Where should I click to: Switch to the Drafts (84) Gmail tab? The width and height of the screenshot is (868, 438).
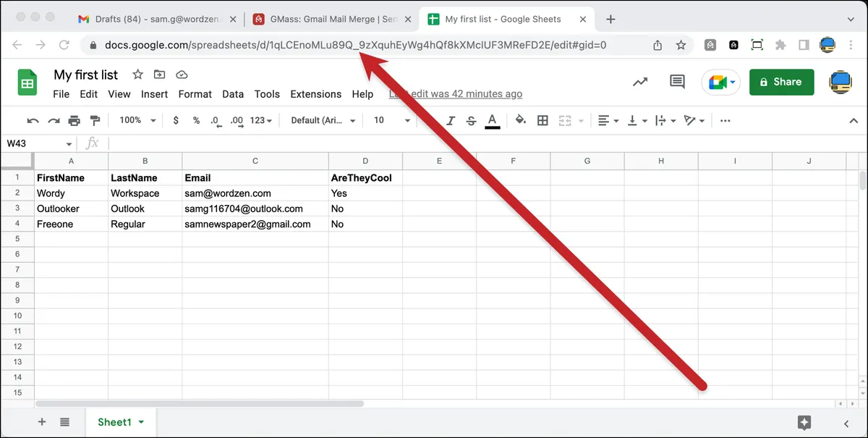pos(156,20)
